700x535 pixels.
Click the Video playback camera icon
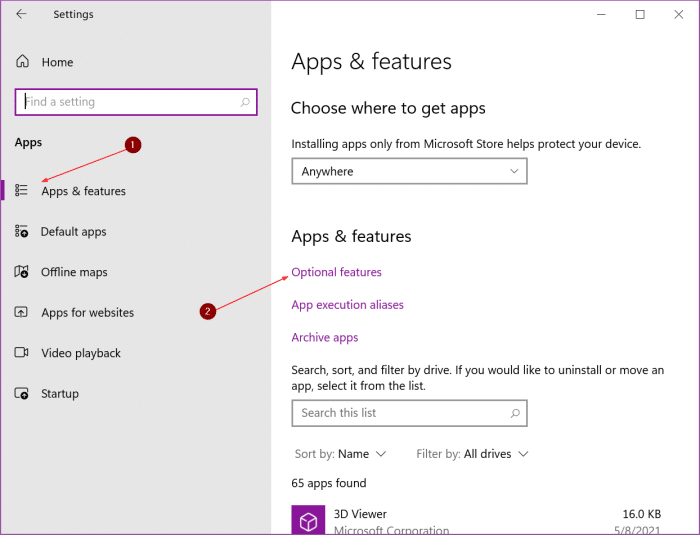point(22,353)
